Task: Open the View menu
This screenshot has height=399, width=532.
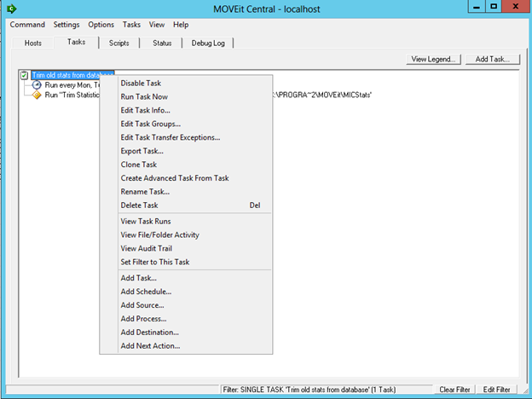Action: 157,25
